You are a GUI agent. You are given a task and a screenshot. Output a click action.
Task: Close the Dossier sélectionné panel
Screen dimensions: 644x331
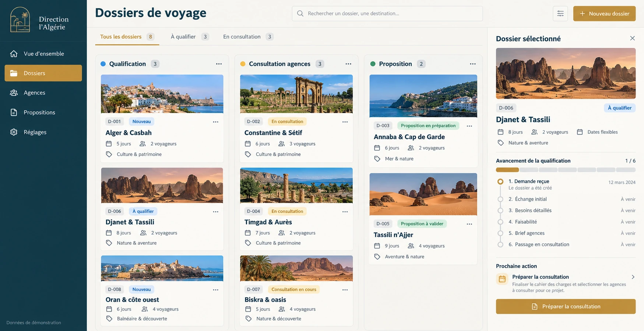[632, 38]
